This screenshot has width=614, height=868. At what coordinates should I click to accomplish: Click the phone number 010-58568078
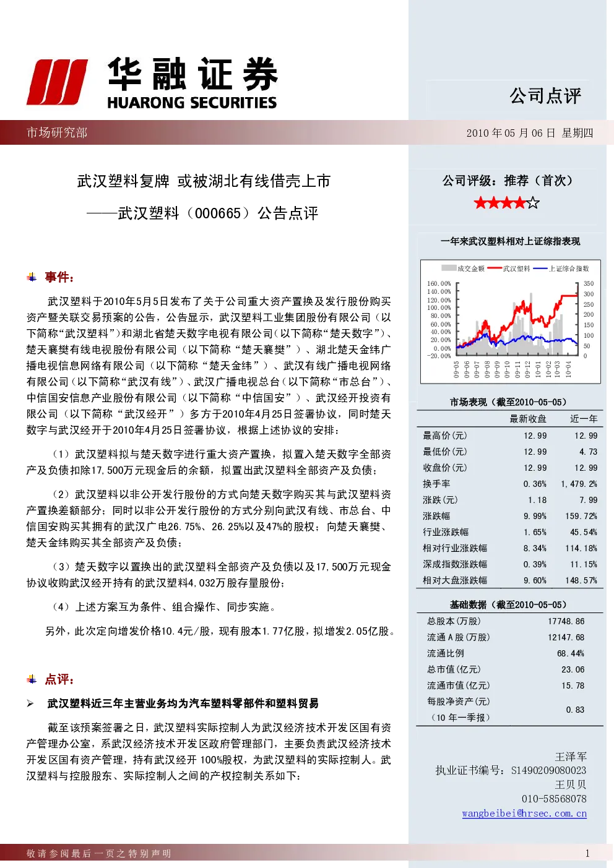click(554, 799)
